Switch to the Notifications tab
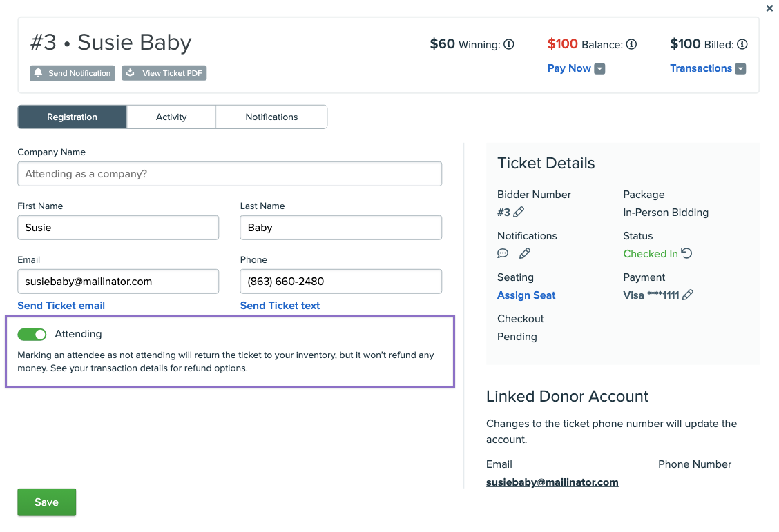779x532 pixels. point(271,117)
